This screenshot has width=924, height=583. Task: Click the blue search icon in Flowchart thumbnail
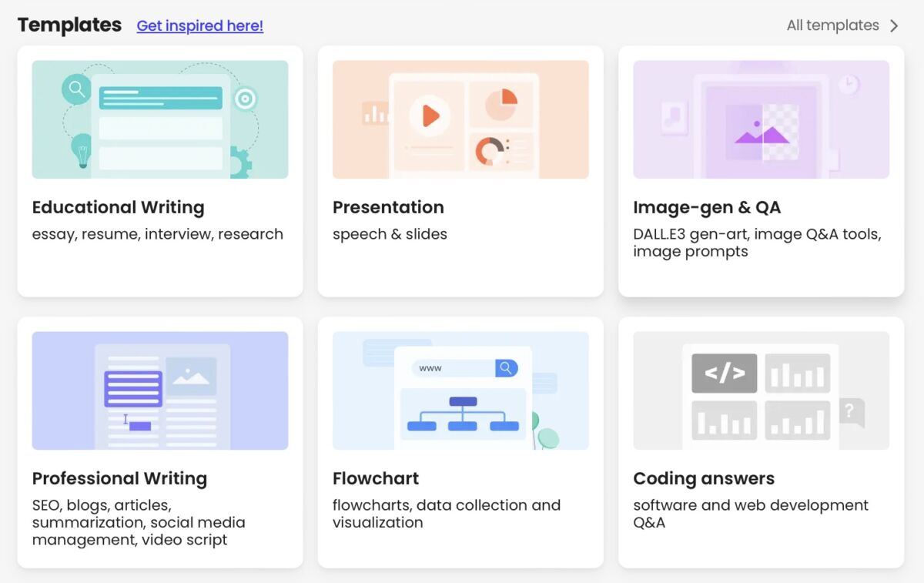coord(506,368)
